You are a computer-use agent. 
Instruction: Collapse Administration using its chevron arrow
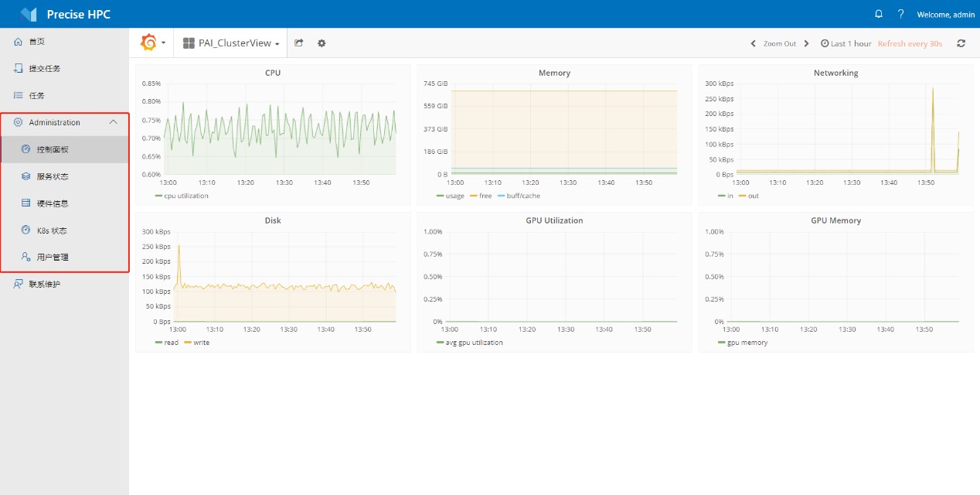[114, 122]
